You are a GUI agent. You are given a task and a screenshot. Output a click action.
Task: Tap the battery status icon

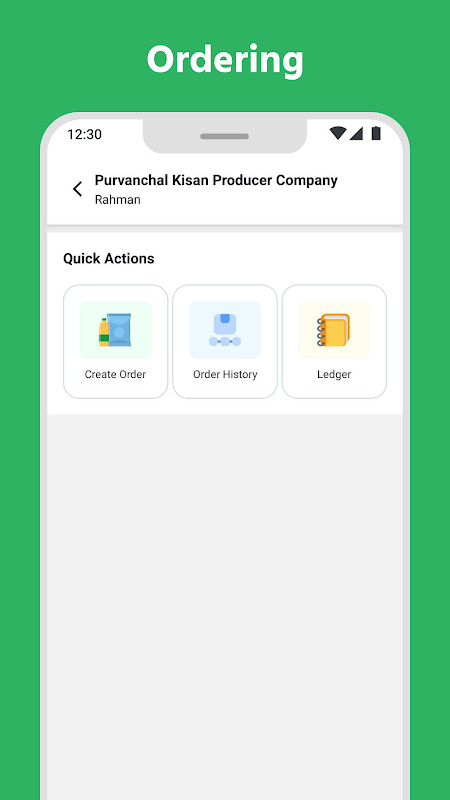pyautogui.click(x=376, y=133)
